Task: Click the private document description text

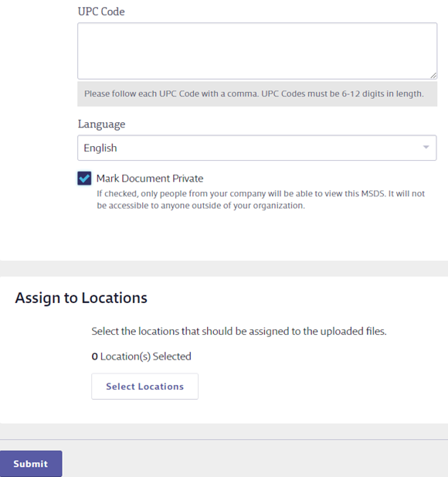Action: [x=260, y=199]
